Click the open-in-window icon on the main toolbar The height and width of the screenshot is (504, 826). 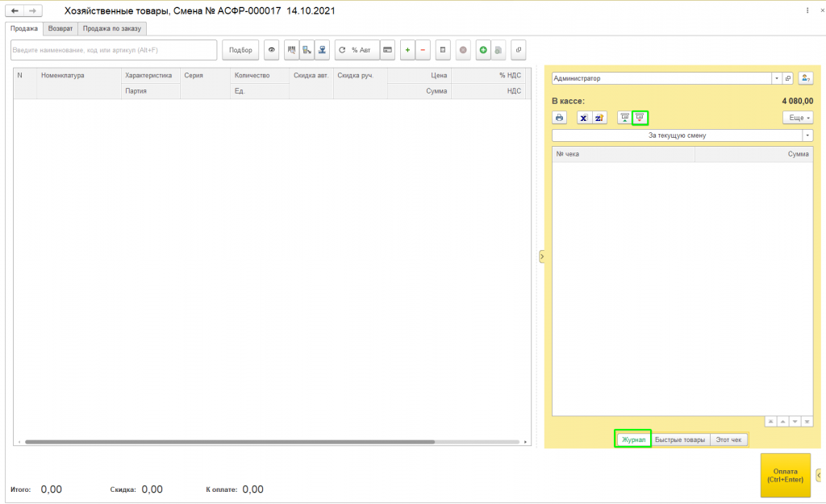519,50
